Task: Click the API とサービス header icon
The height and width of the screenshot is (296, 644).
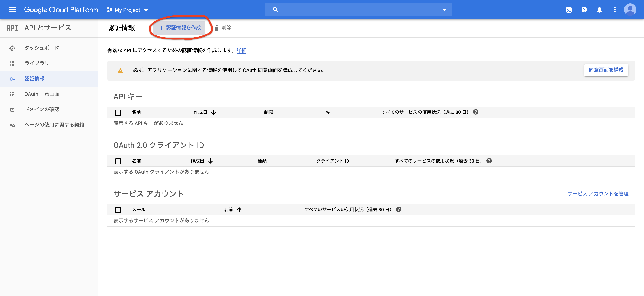Action: (12, 28)
